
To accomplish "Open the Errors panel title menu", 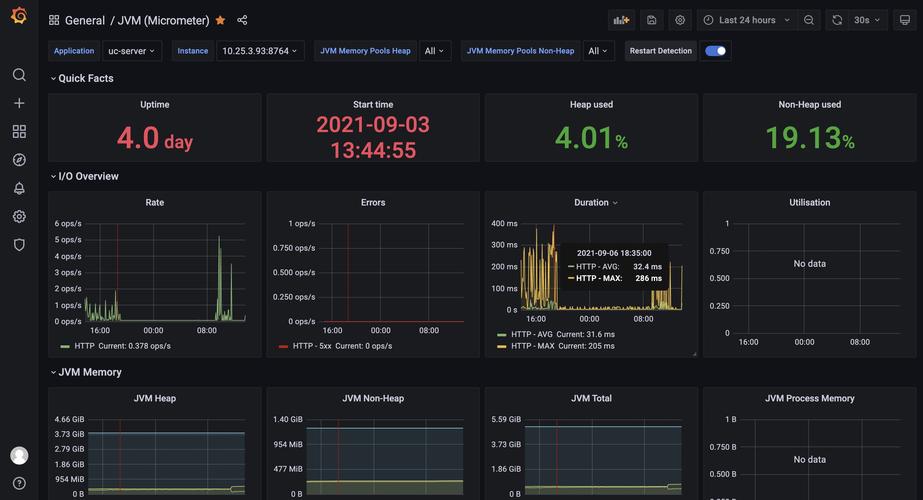I will [373, 202].
